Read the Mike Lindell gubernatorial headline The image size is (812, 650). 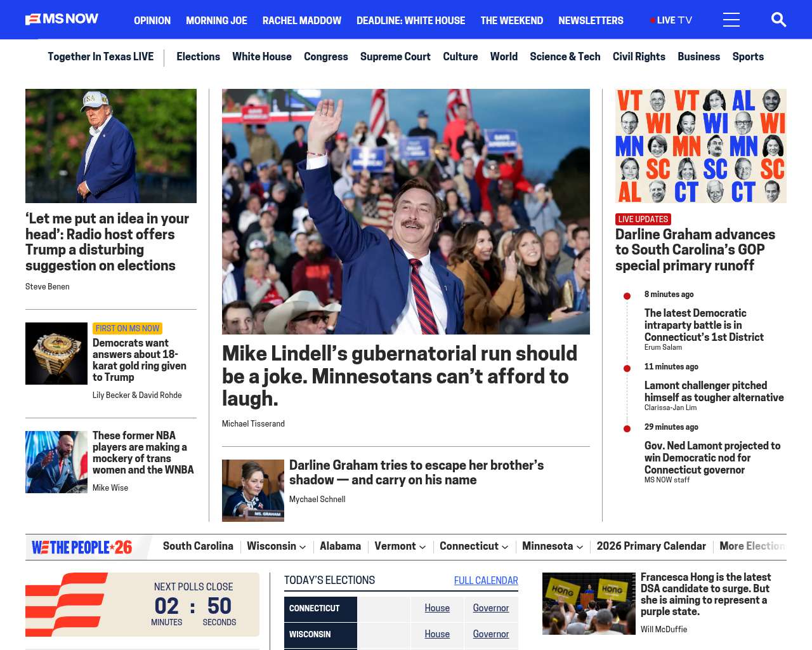(400, 376)
